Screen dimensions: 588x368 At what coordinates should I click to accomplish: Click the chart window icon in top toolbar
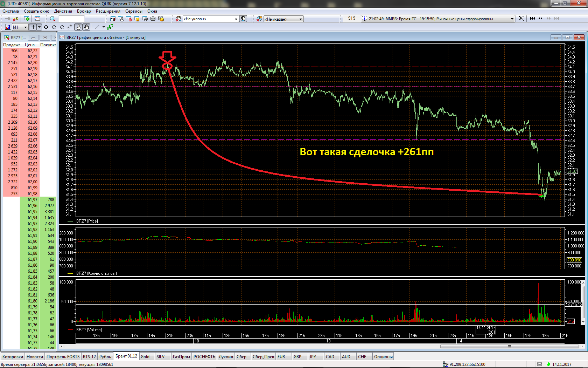click(x=37, y=19)
